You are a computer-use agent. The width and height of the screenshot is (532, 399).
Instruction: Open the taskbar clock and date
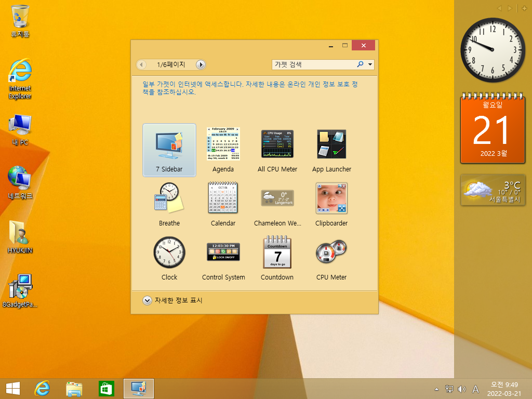coord(504,389)
